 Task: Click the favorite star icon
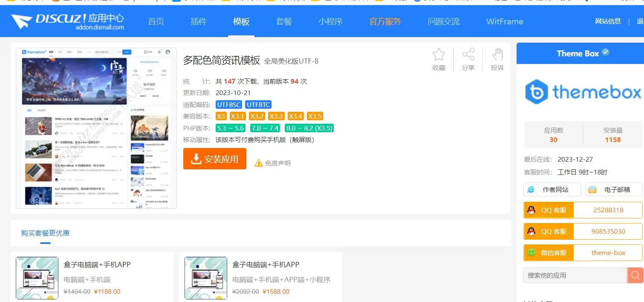pyautogui.click(x=439, y=55)
